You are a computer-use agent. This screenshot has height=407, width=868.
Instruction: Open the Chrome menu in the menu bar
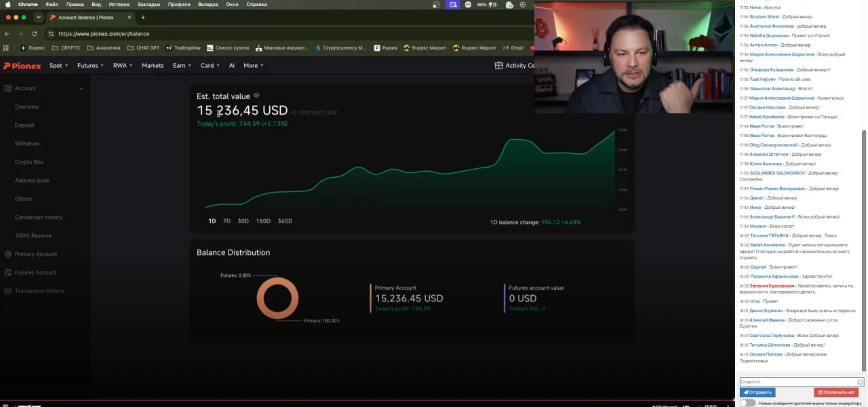28,4
